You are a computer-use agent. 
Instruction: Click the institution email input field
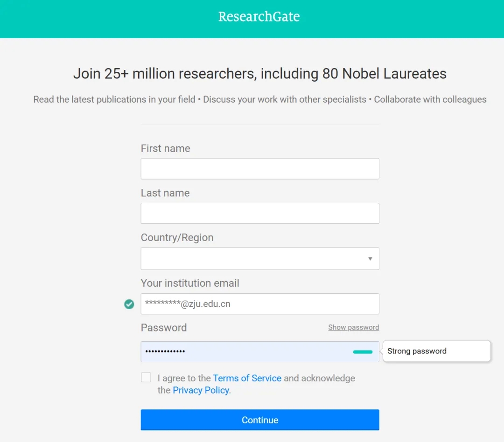pyautogui.click(x=260, y=304)
